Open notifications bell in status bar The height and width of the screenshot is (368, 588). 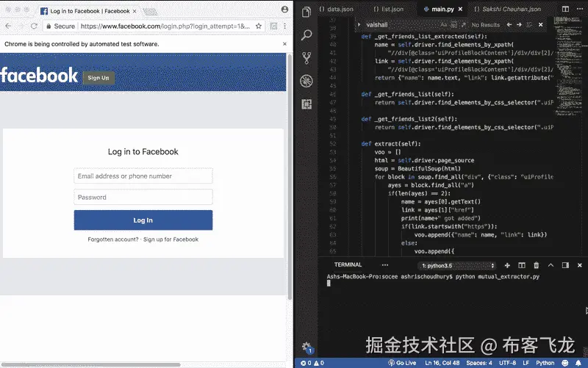pos(578,363)
